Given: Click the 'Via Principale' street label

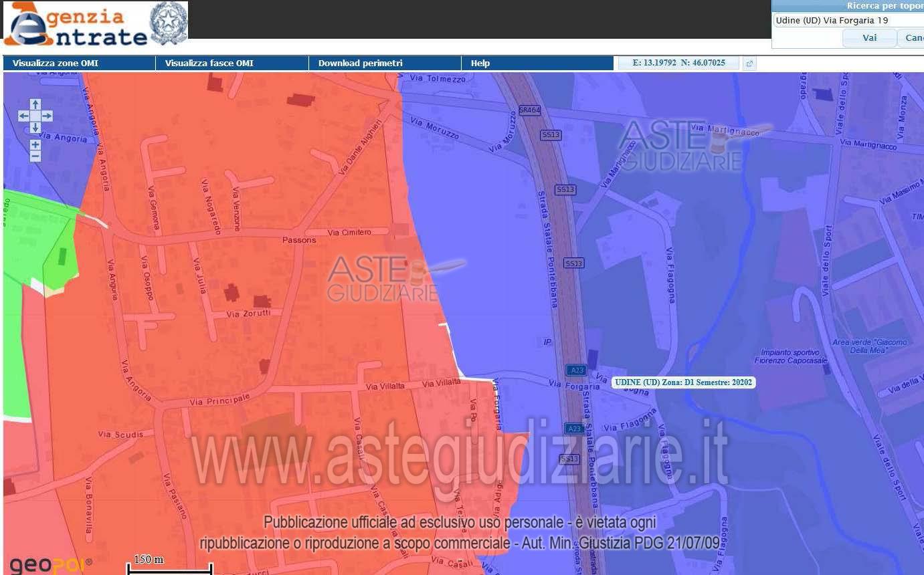Looking at the screenshot, I should coord(219,399).
